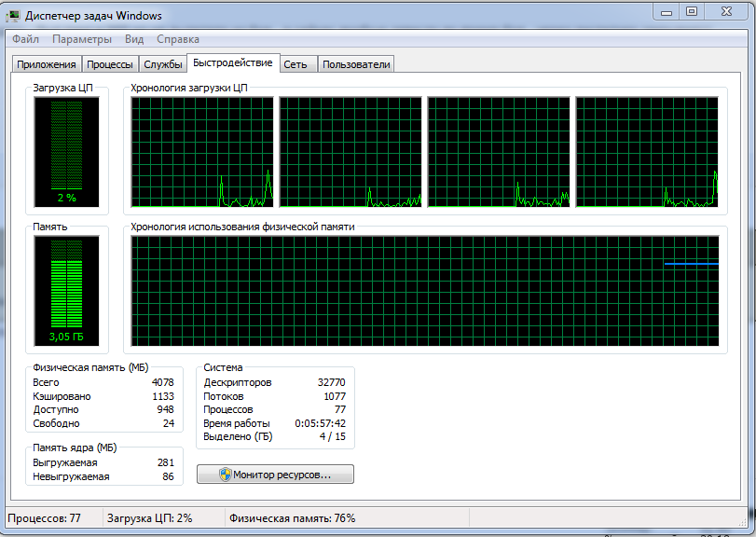Switch to the Службы tab
Screen dimensions: 756x537
click(163, 64)
